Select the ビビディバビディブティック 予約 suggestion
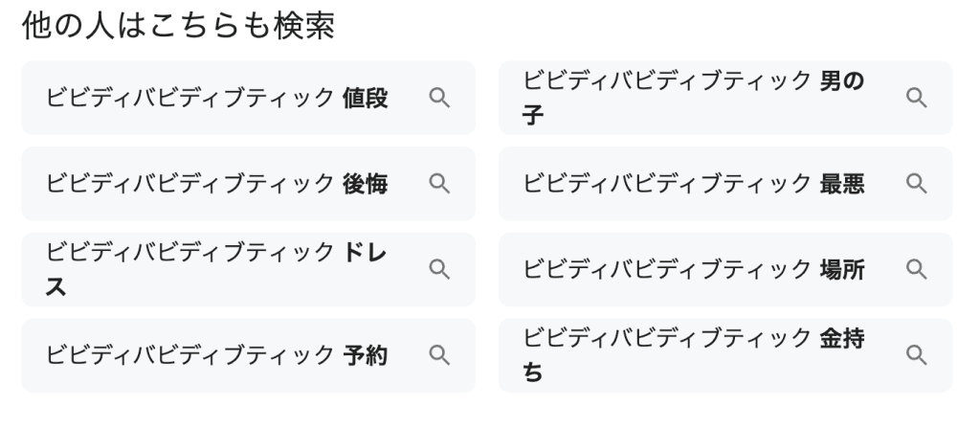Screen dimensions: 980x429 [x=191, y=355]
